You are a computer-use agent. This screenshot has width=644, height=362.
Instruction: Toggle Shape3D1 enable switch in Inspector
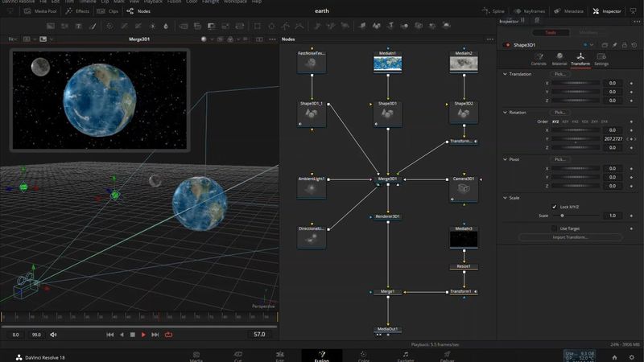(508, 45)
